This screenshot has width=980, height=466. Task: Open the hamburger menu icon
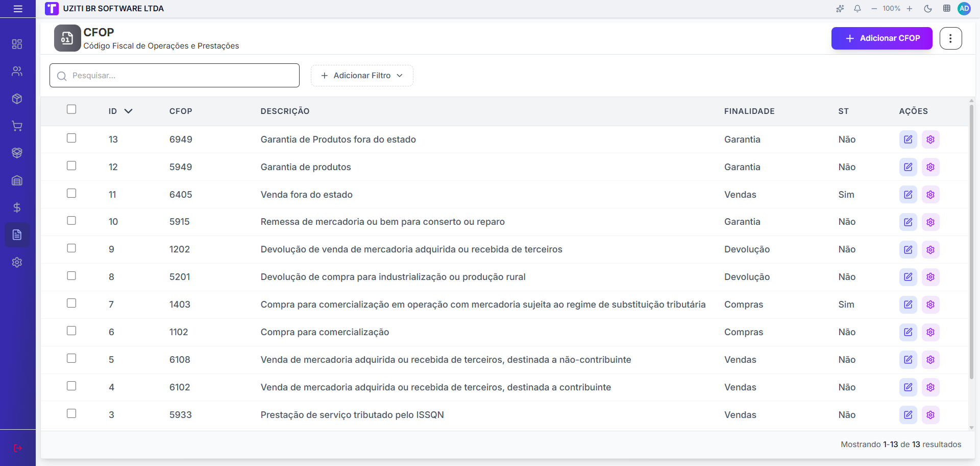tap(18, 9)
